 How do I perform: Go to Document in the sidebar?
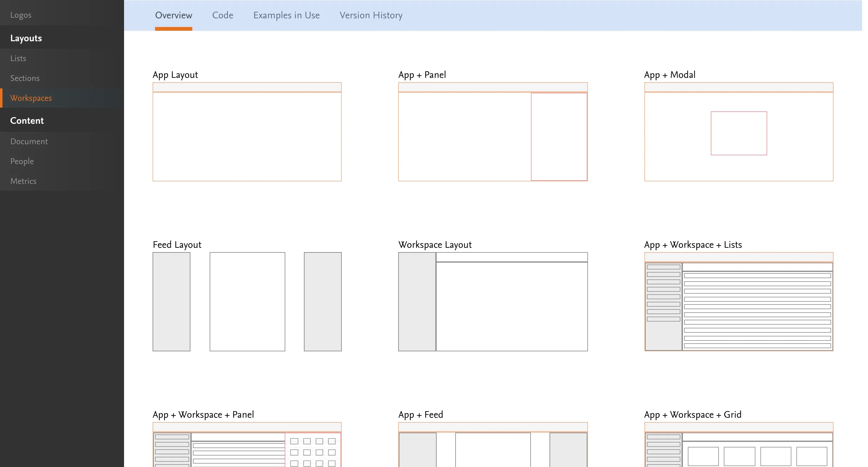[29, 141]
